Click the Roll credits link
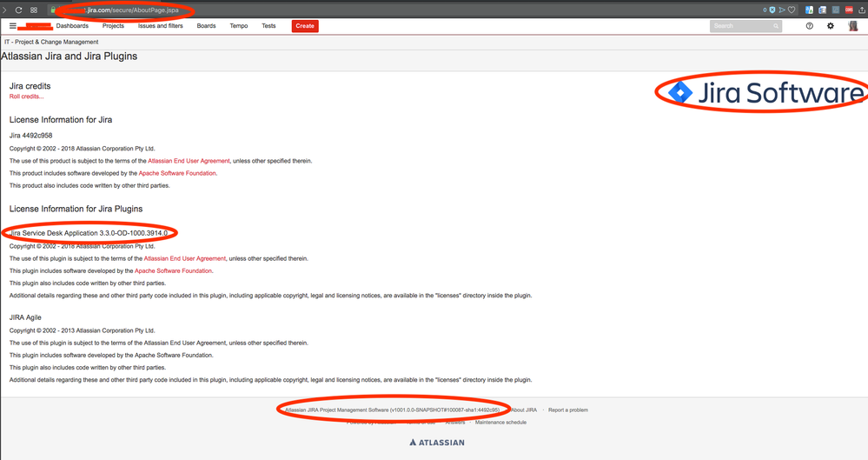Viewport: 868px width, 460px height. [26, 97]
